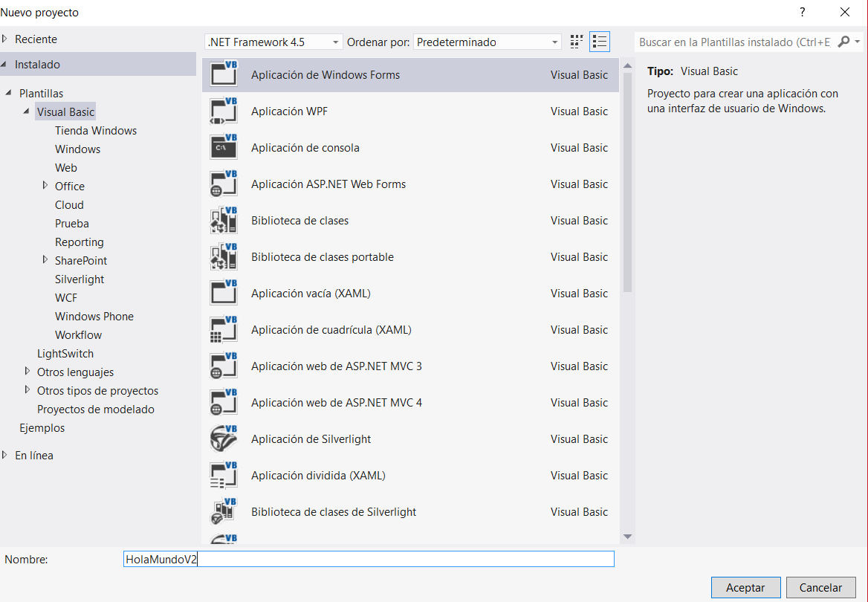The width and height of the screenshot is (868, 602).
Task: Open the .NET Framework 4.5 dropdown
Action: 273,42
